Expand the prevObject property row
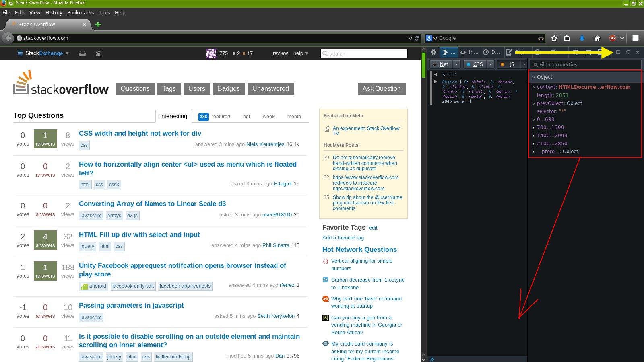The height and width of the screenshot is (362, 644). tap(533, 103)
